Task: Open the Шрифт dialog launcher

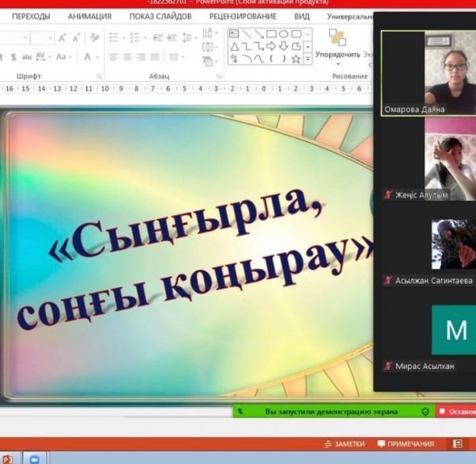Action: pos(99,76)
